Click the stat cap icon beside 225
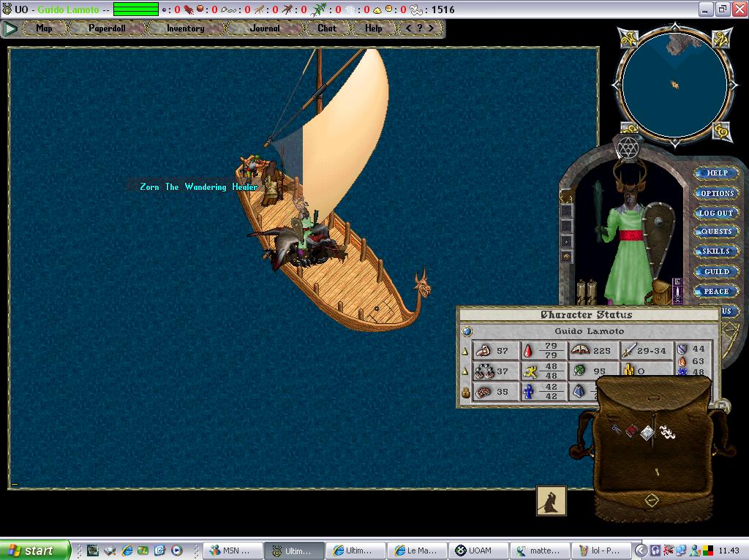Screen dimensions: 749x560 click(579, 350)
